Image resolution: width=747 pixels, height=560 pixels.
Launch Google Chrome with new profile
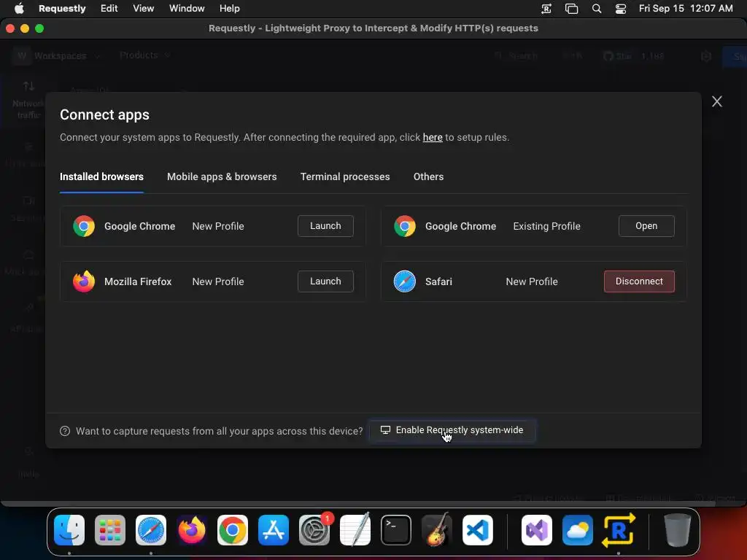[x=325, y=226]
